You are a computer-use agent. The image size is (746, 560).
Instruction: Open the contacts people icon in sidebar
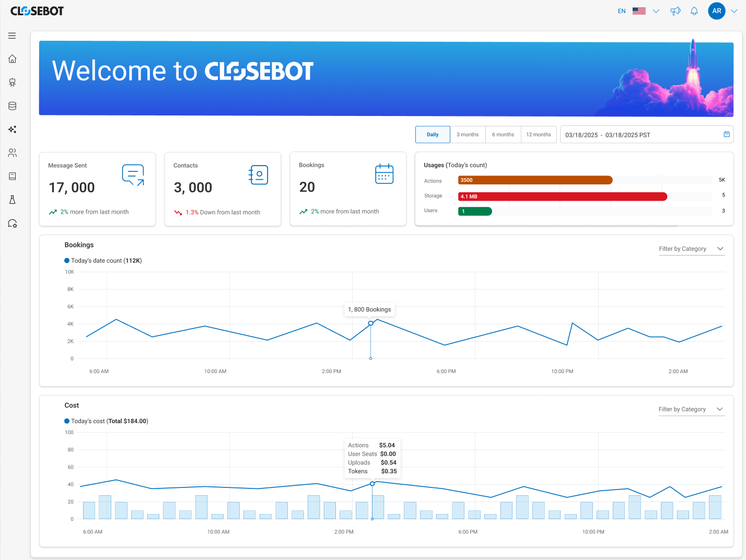click(13, 153)
